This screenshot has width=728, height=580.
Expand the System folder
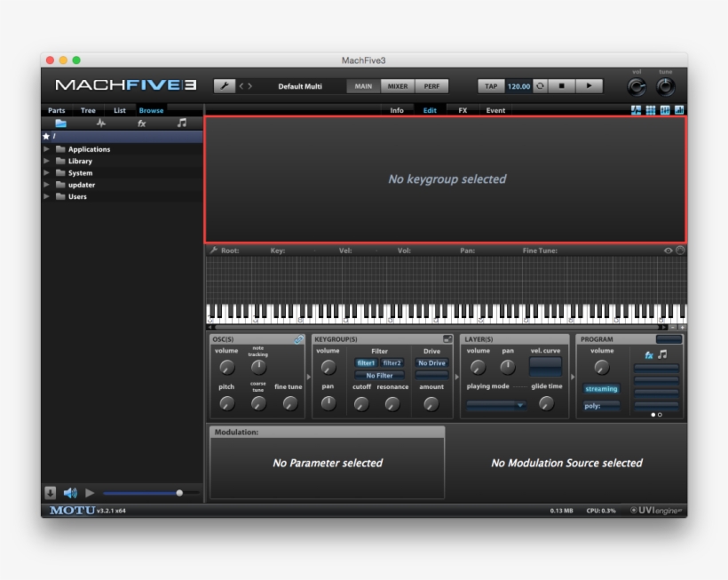(46, 172)
